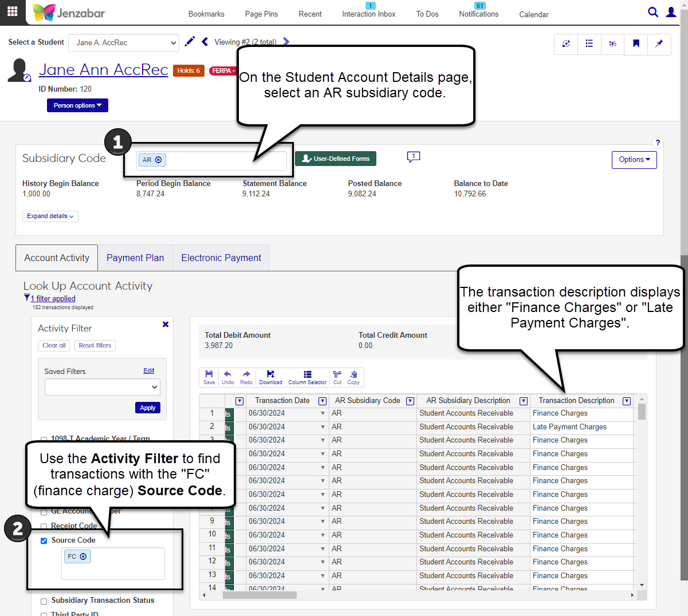Open the apps grid menu icon

[13, 11]
